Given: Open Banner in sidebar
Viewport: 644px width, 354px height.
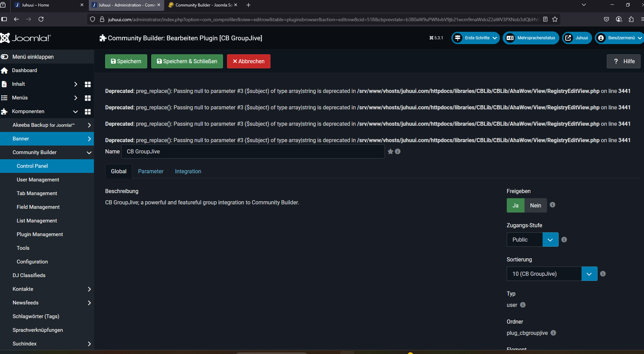Looking at the screenshot, I should [47, 139].
